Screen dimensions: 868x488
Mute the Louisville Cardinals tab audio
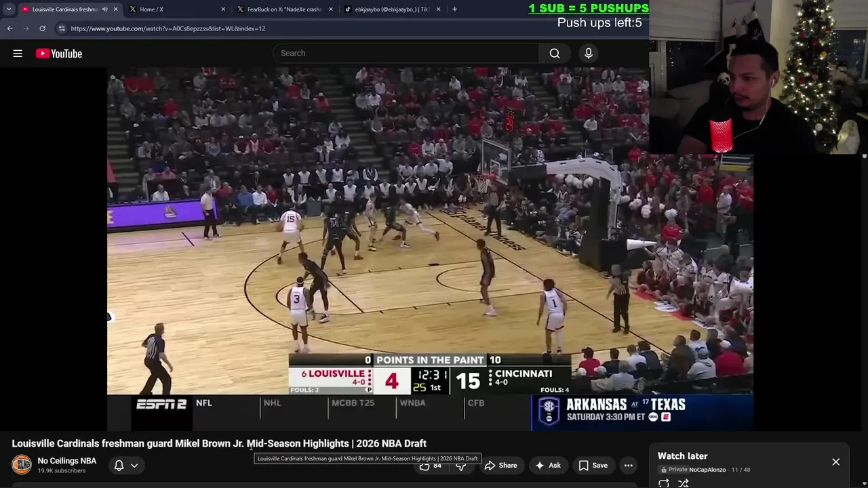click(105, 9)
